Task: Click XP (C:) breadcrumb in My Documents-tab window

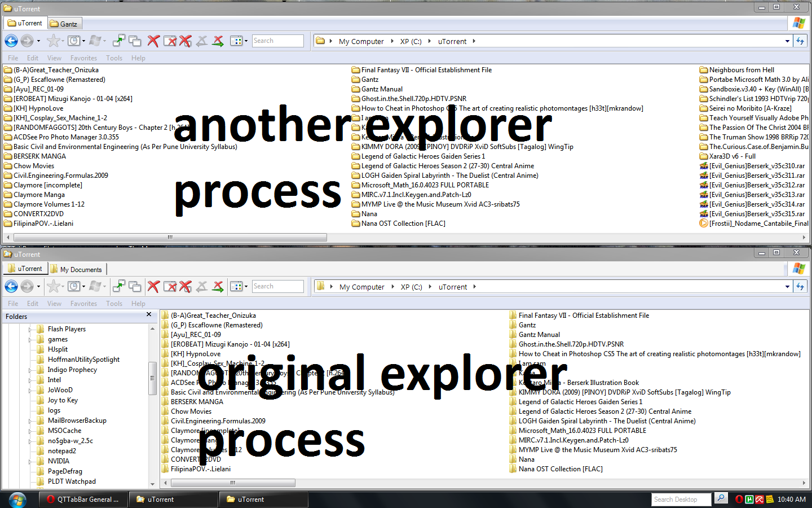Action: pos(411,287)
